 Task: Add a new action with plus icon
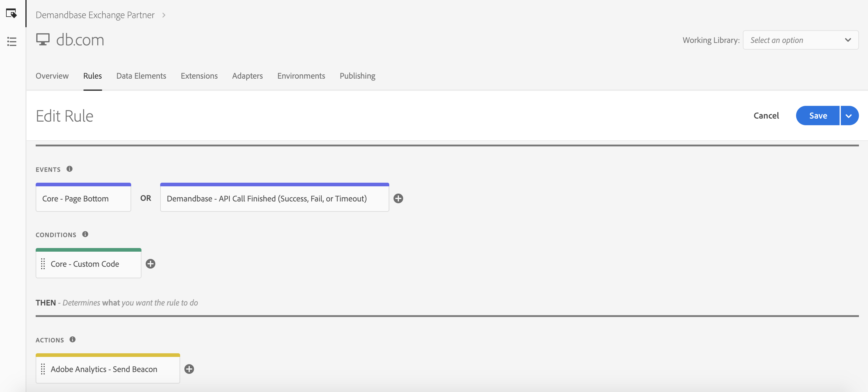pos(189,369)
